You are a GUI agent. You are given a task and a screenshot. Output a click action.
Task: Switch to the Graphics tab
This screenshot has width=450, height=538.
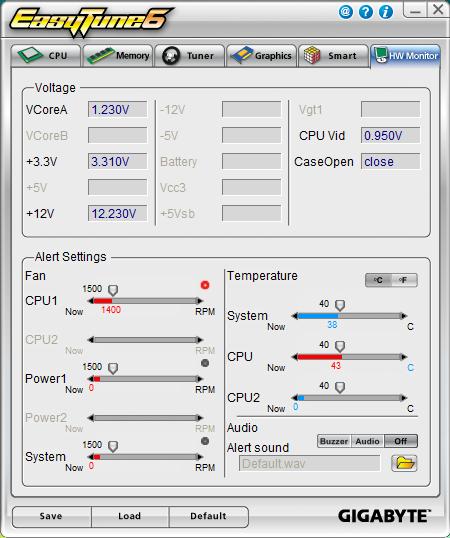261,55
